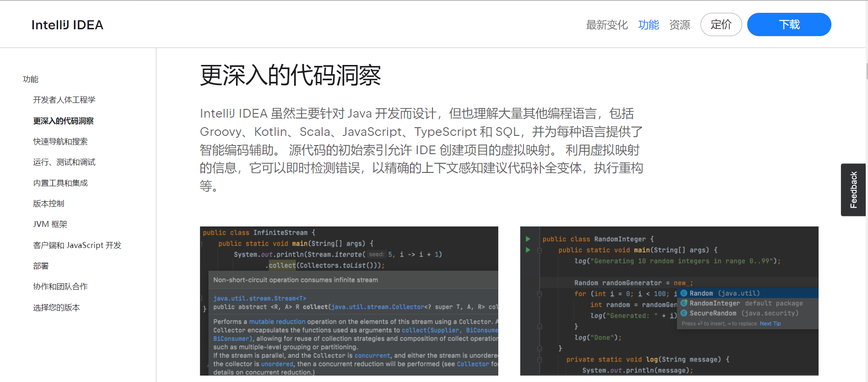Click run gutter arrow beside class RandomInteger
Image resolution: width=868 pixels, height=382 pixels.
point(528,239)
